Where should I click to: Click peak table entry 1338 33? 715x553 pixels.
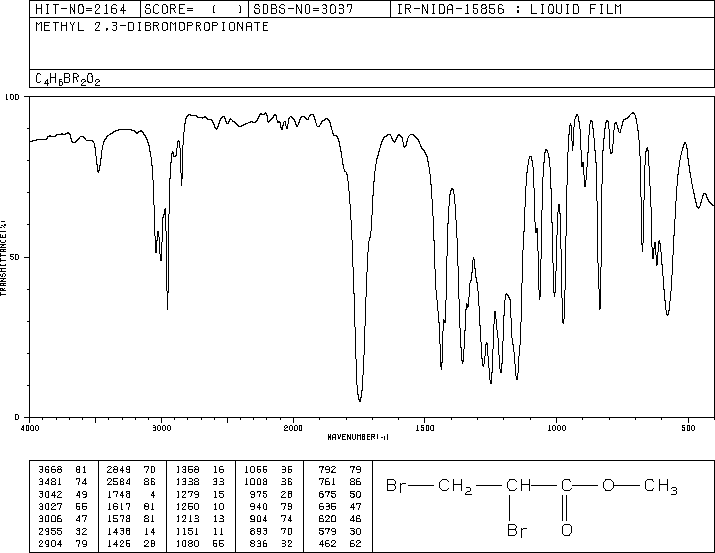(200, 482)
